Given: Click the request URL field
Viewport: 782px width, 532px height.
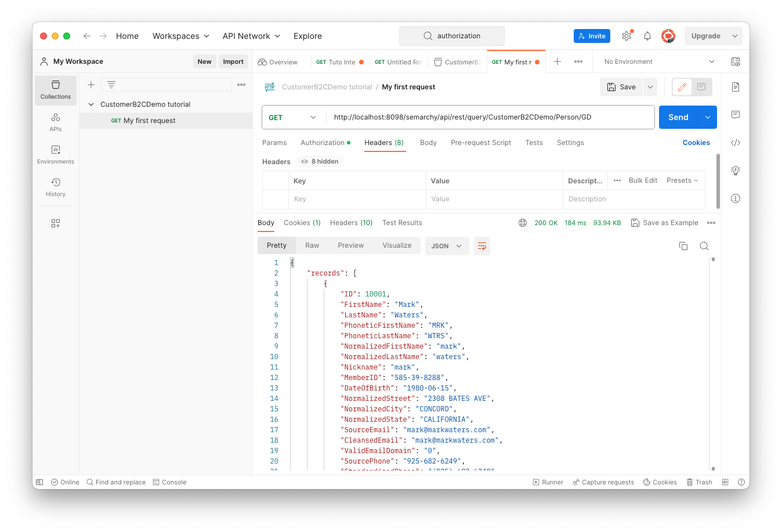Looking at the screenshot, I should tap(490, 117).
